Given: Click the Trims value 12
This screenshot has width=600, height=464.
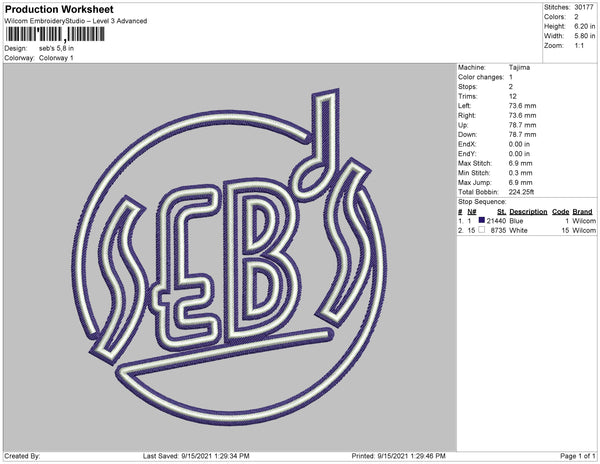Looking at the screenshot, I should (x=513, y=96).
